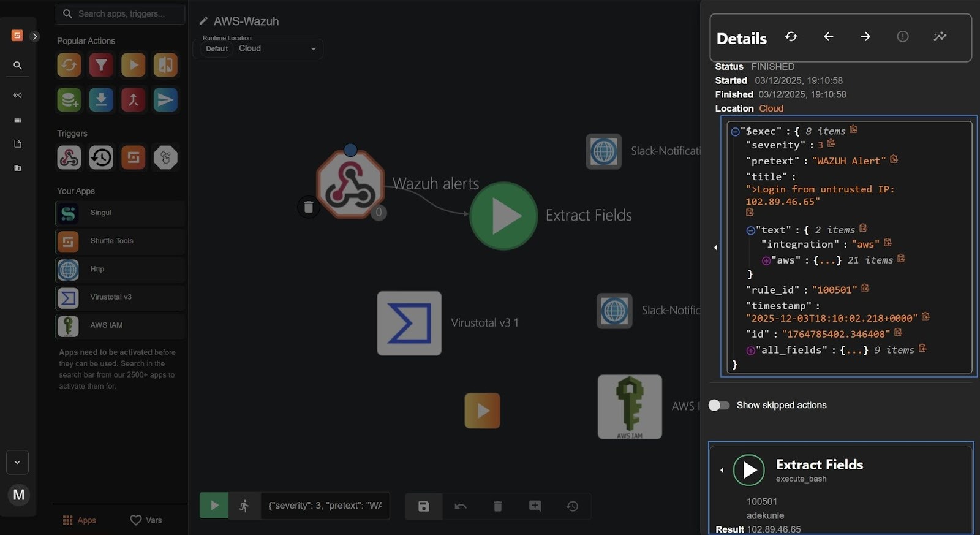Open the Virustotal v3 app
The width and height of the screenshot is (980, 535).
coord(120,297)
